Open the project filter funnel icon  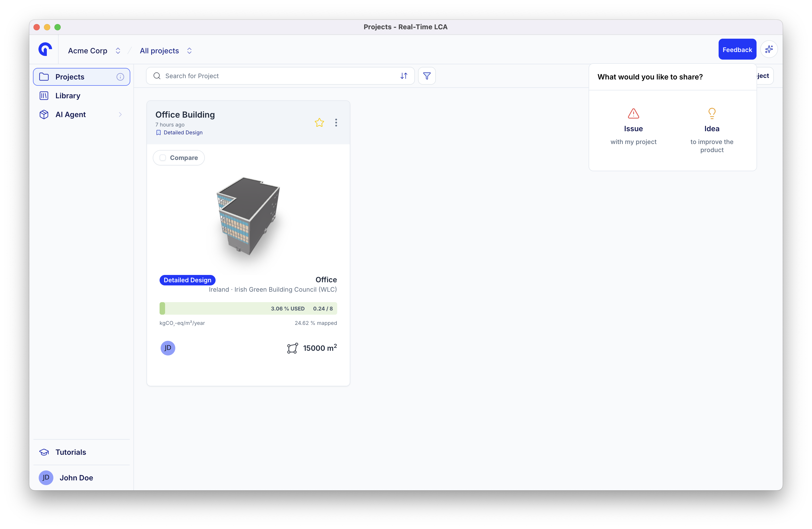[426, 76]
